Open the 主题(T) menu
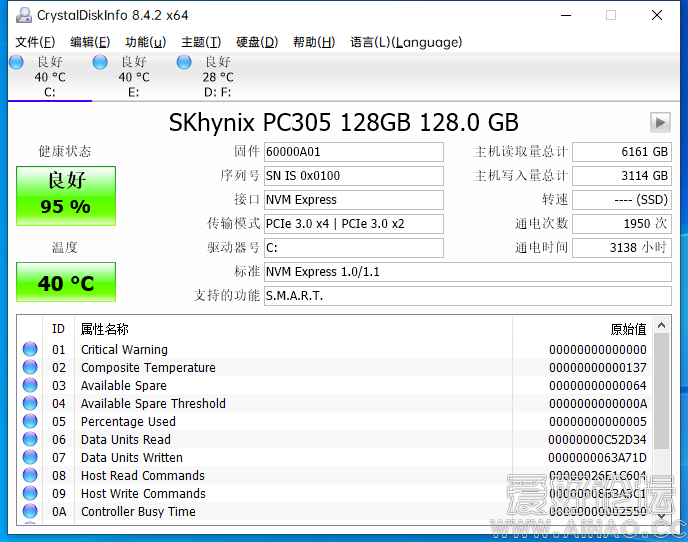 (x=201, y=42)
